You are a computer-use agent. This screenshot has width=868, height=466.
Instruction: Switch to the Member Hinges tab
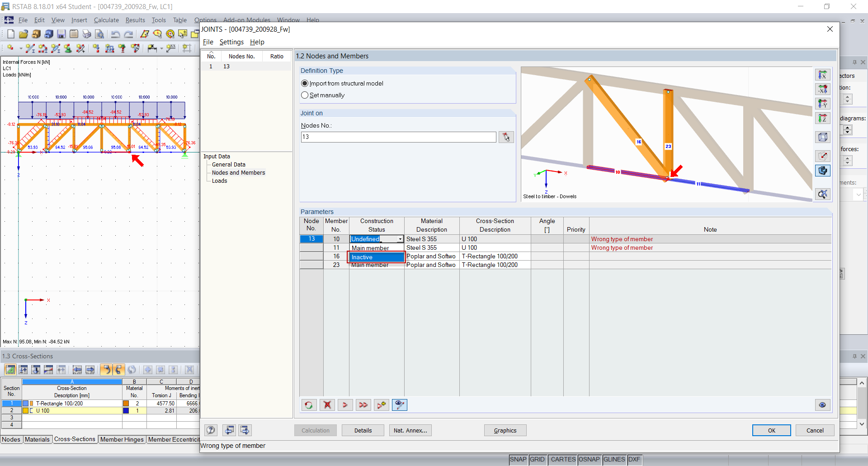pos(122,439)
